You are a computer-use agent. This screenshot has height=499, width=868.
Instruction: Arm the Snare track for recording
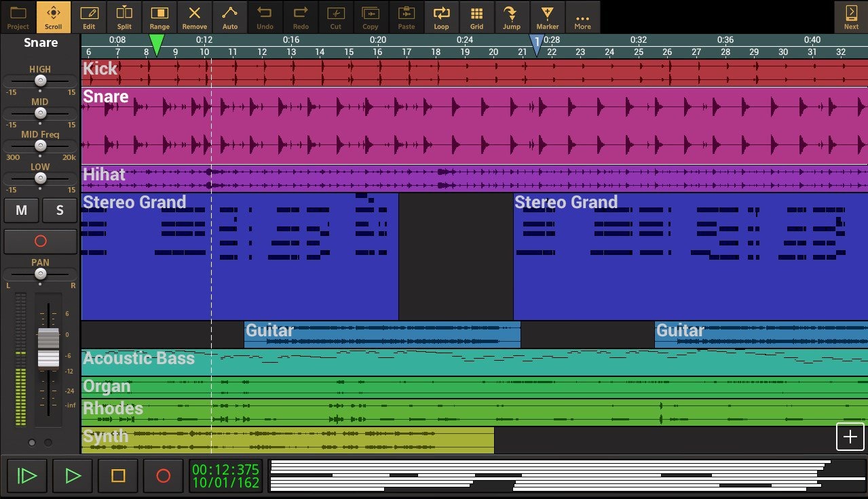tap(40, 241)
